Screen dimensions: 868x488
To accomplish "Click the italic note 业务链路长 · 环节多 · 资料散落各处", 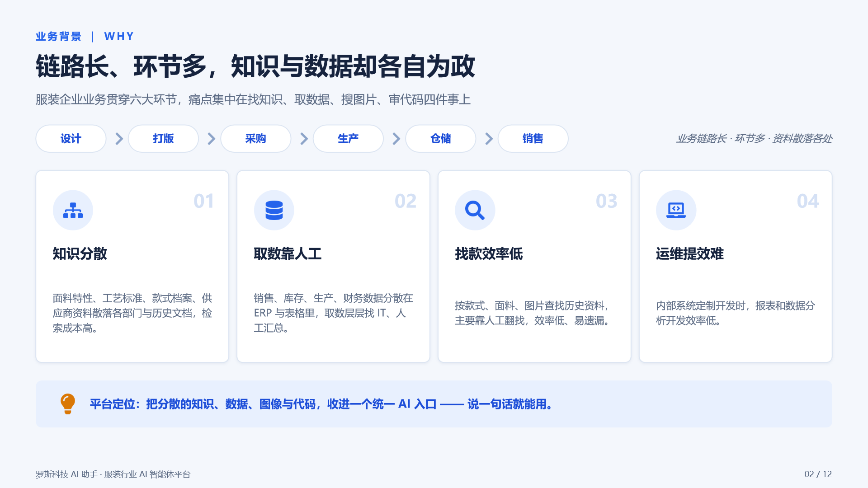I will (754, 139).
